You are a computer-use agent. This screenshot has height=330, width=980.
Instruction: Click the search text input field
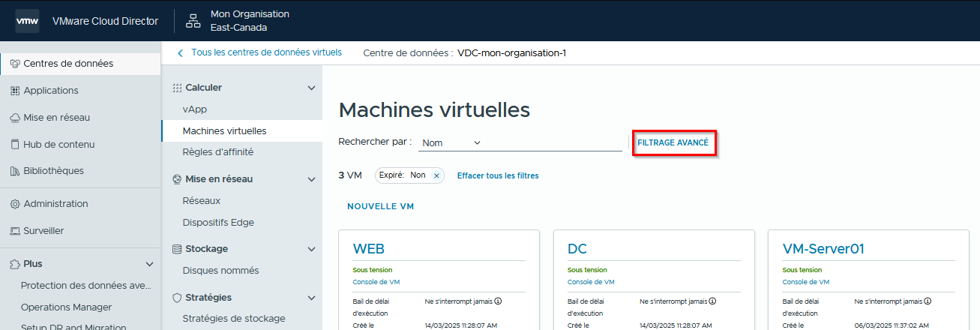click(555, 142)
